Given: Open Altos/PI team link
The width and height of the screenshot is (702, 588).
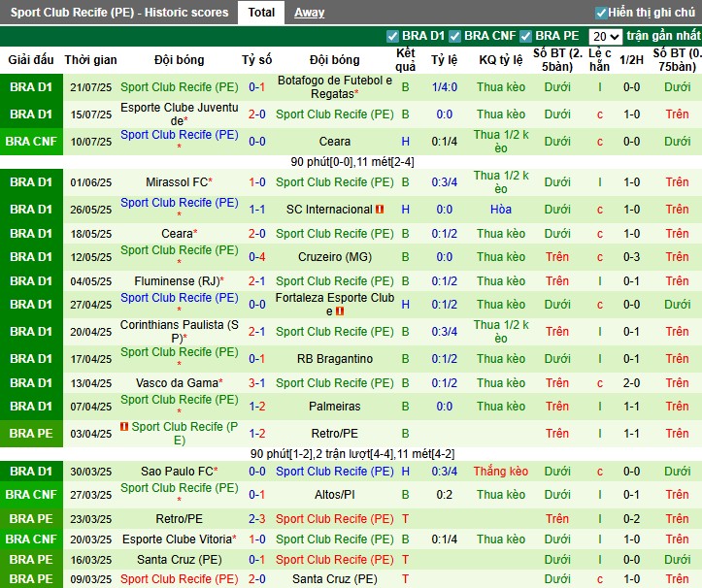Looking at the screenshot, I should [x=334, y=495].
